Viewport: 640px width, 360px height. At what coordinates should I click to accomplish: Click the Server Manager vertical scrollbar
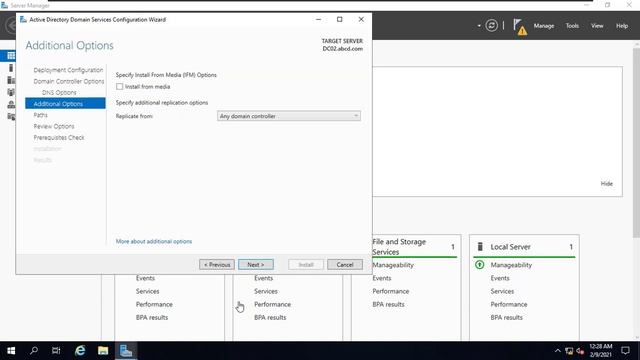636,143
